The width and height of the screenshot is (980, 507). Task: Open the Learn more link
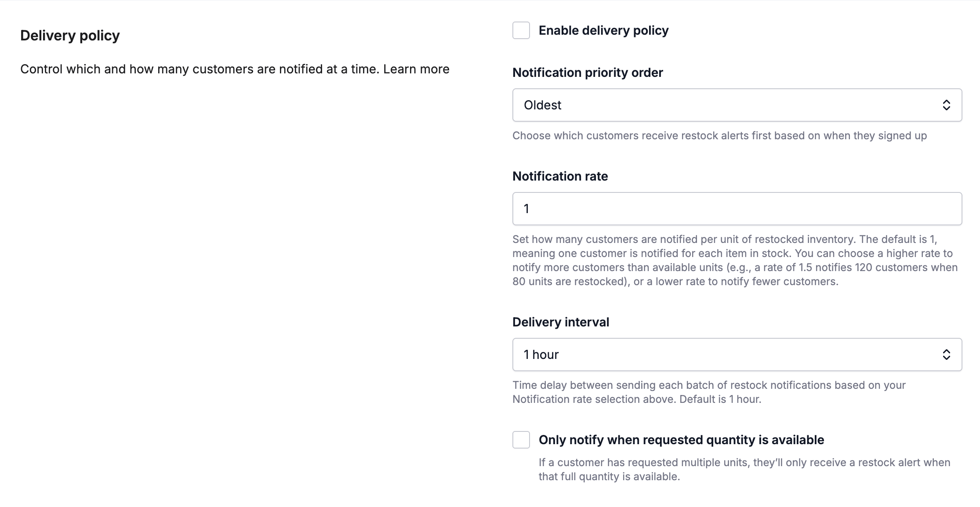click(x=416, y=69)
